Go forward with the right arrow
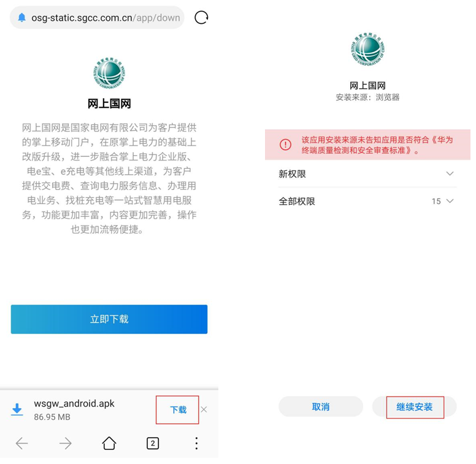 [65, 443]
